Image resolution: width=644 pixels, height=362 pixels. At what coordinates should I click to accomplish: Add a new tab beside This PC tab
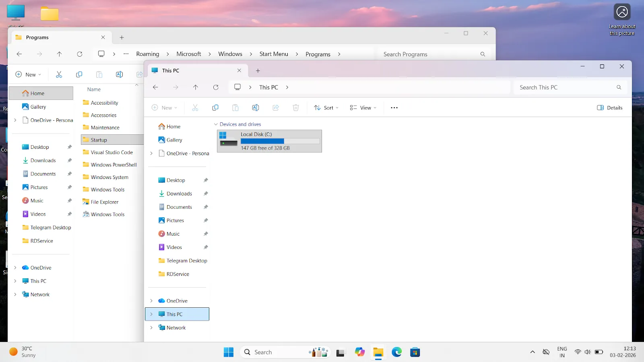[258, 71]
